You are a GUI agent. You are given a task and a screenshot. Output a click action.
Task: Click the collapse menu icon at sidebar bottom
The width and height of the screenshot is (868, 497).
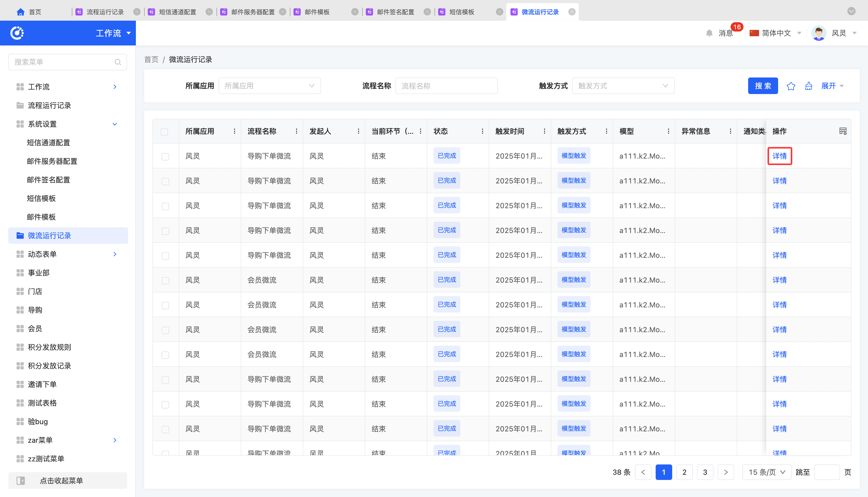pos(21,481)
